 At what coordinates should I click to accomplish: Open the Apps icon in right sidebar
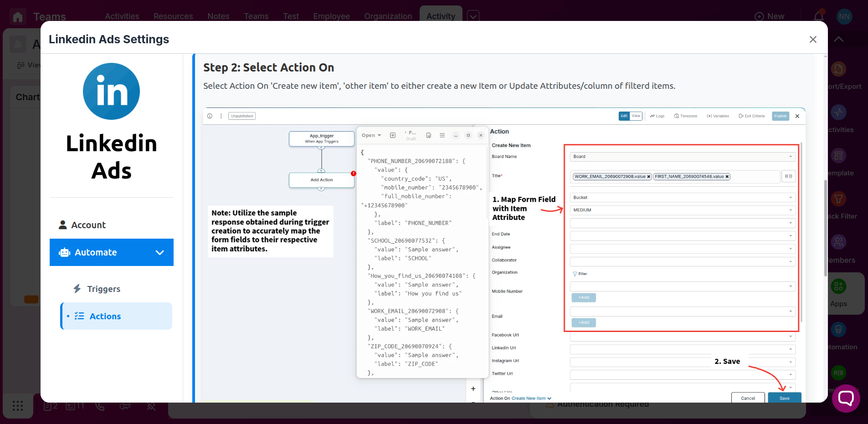(x=838, y=286)
